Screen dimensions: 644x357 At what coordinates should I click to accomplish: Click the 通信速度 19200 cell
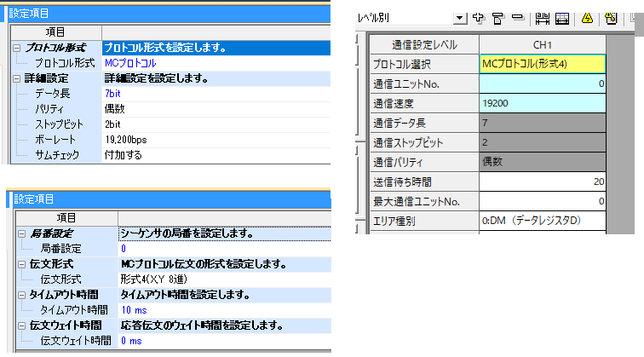click(542, 103)
